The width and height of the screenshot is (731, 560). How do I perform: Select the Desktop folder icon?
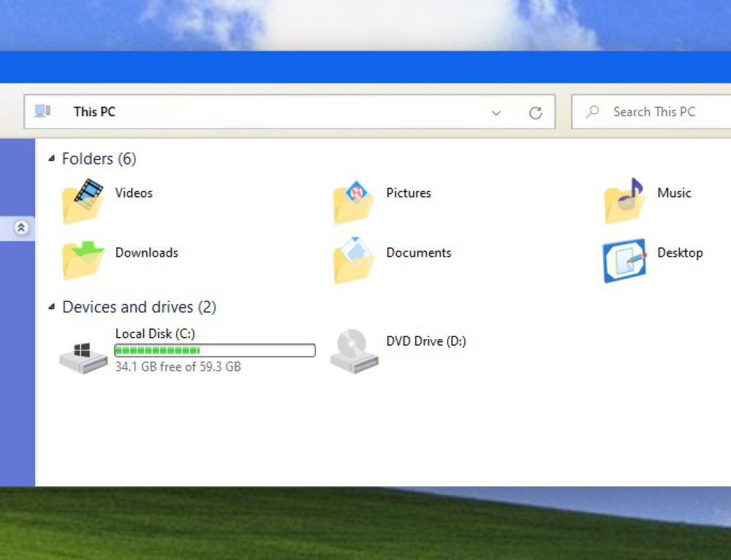click(x=624, y=260)
